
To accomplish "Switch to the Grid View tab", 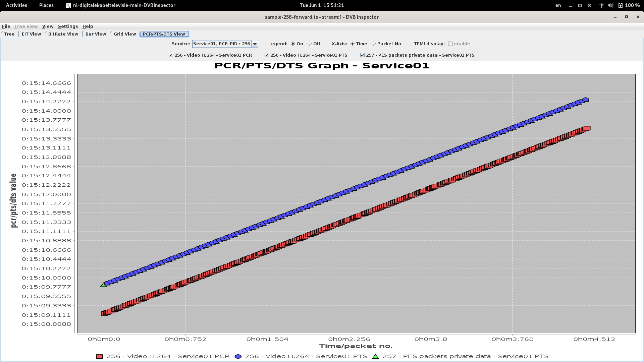I will pyautogui.click(x=124, y=34).
